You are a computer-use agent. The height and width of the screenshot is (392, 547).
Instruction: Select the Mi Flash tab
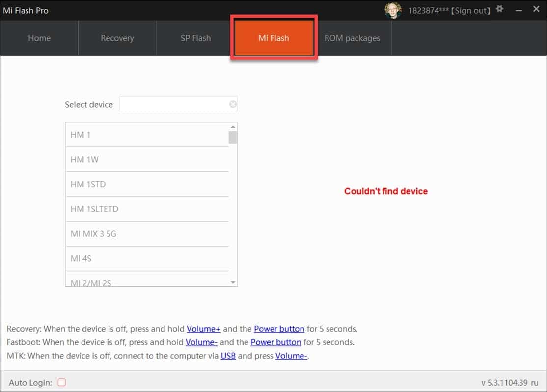[274, 38]
